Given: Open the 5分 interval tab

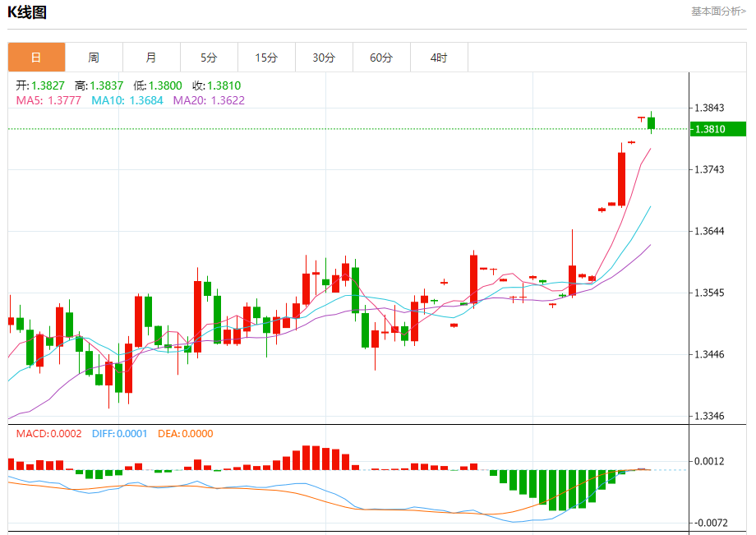Looking at the screenshot, I should click(209, 58).
